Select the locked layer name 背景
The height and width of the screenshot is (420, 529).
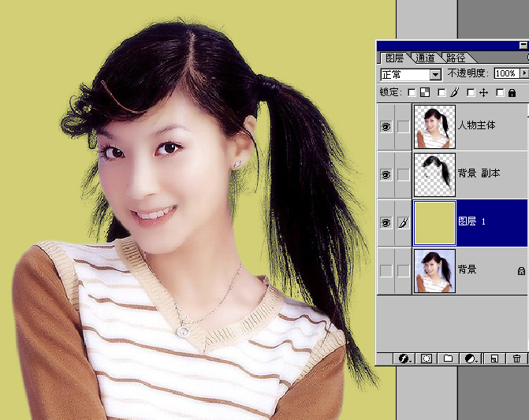pyautogui.click(x=468, y=269)
